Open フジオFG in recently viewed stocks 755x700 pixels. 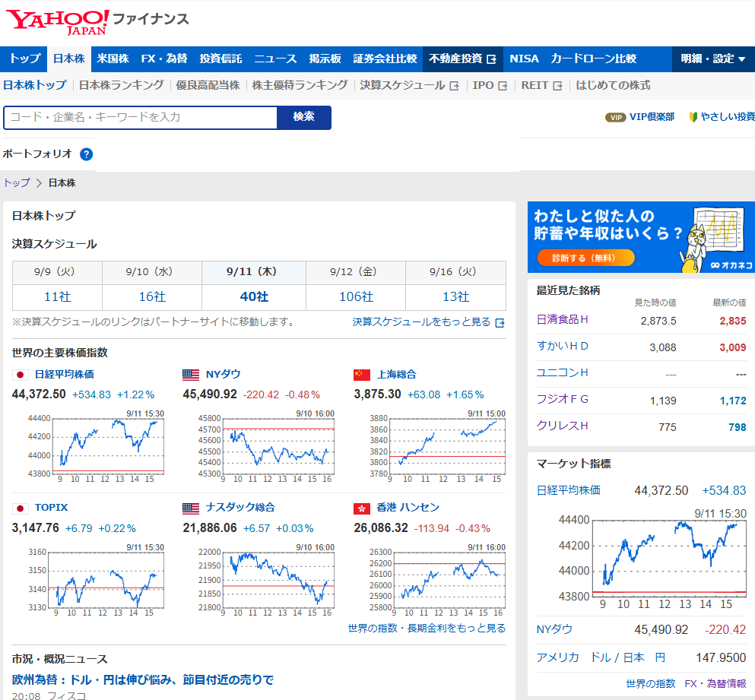coord(562,399)
